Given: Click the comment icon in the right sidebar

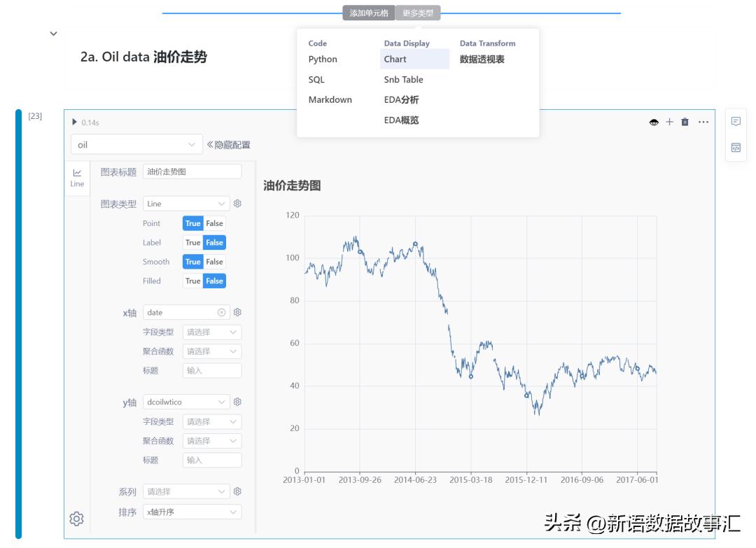Looking at the screenshot, I should (x=736, y=122).
